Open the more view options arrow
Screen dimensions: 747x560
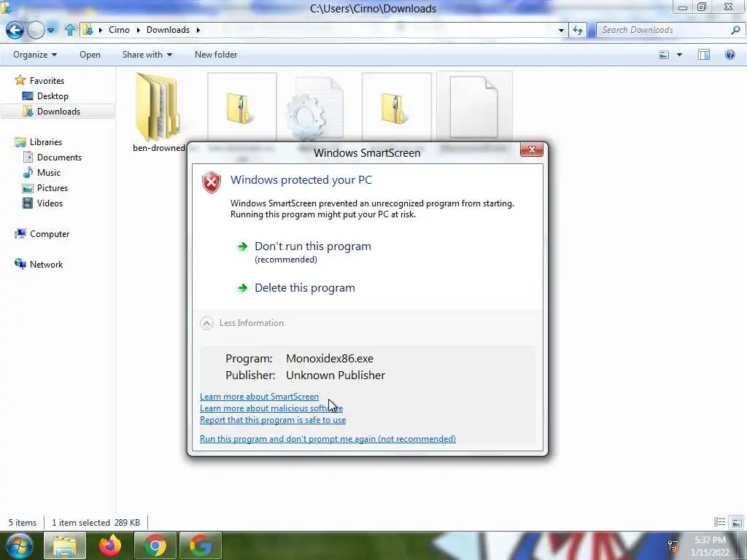679,55
